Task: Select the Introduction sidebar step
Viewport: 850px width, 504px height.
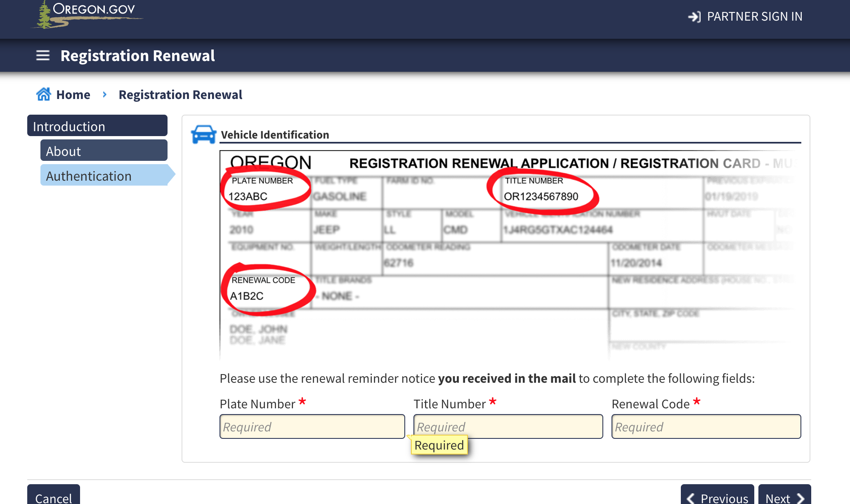Action: [x=97, y=126]
